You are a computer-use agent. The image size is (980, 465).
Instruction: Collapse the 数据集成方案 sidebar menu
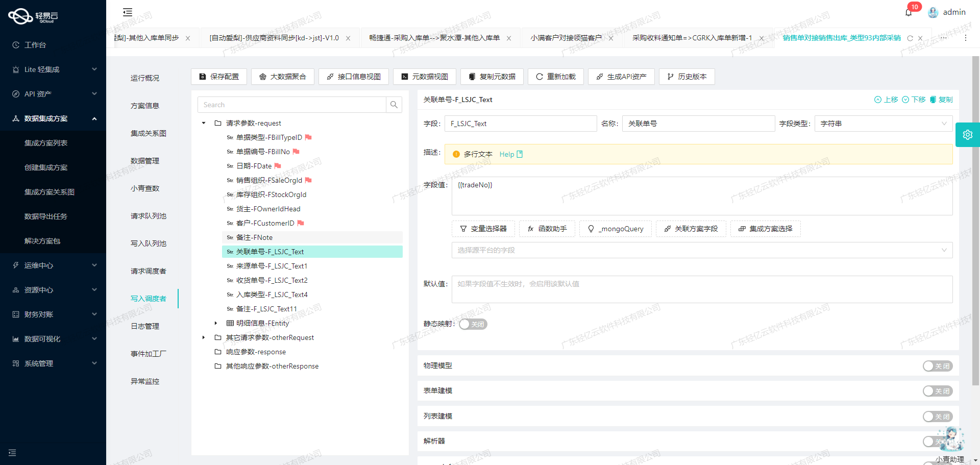[x=53, y=118]
